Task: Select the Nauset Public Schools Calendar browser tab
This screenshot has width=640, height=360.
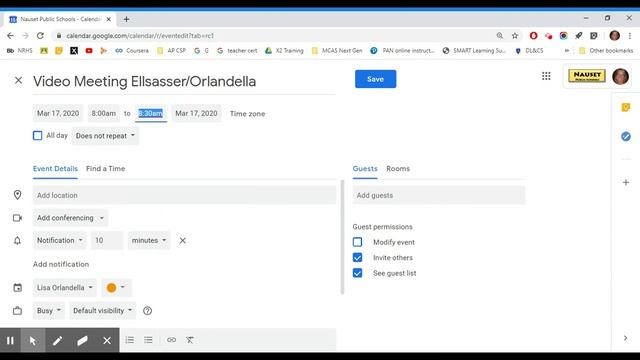Action: pyautogui.click(x=60, y=19)
